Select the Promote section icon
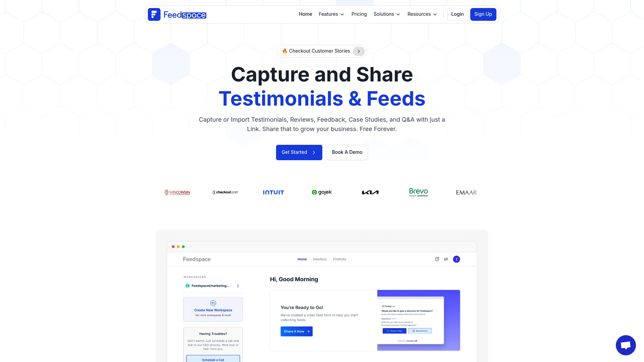The image size is (644, 362). point(446,259)
